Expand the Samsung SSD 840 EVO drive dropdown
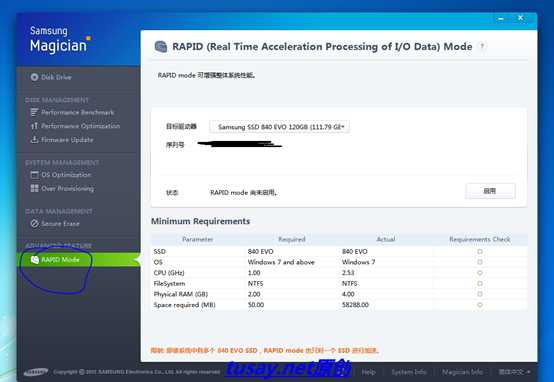This screenshot has height=382, width=554. click(279, 127)
